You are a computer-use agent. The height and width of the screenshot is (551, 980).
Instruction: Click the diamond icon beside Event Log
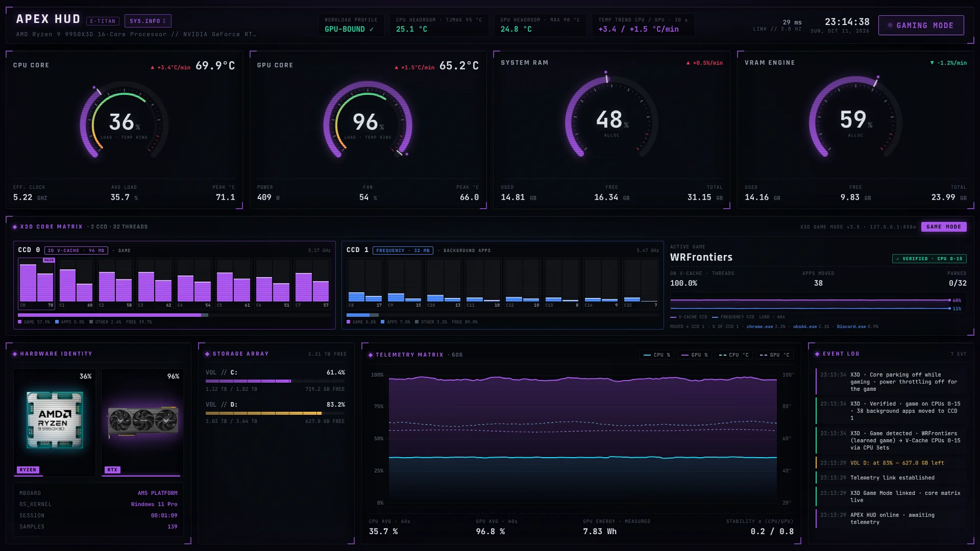tap(817, 354)
